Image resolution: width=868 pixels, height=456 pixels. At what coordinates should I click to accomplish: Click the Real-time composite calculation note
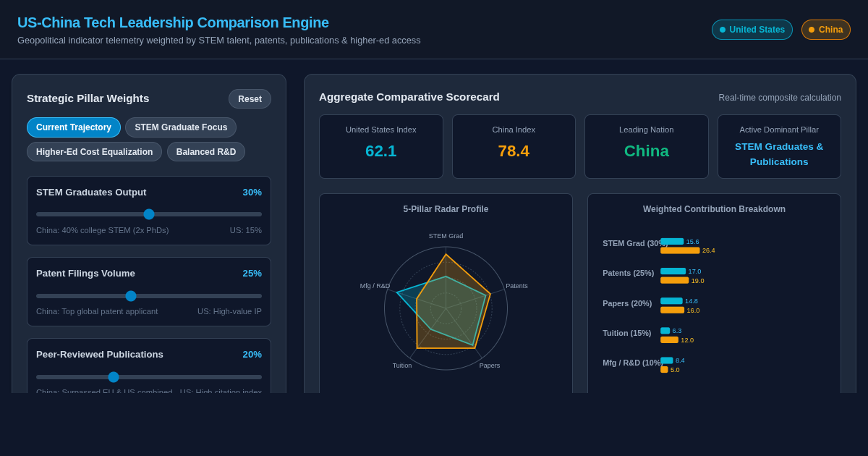coord(780,98)
